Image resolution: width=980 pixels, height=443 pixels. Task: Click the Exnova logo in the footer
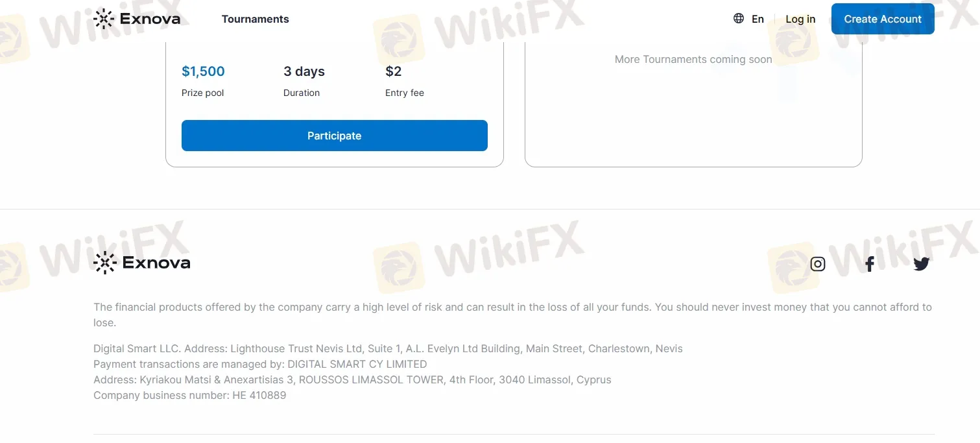(x=142, y=263)
